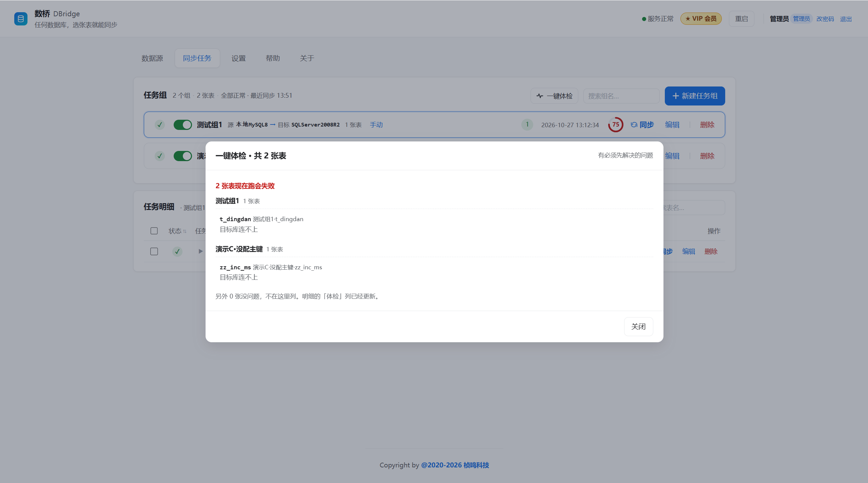Open the @2020-2026 祯鸣科技 footer link
Screen dimensions: 868x483
455,465
